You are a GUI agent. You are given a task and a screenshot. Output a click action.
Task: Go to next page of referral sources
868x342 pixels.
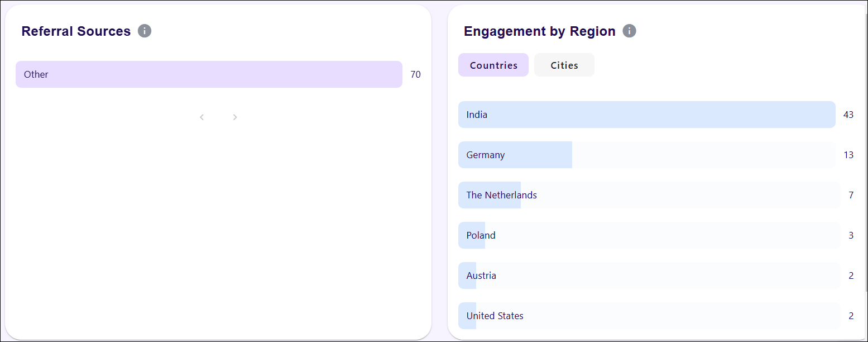pyautogui.click(x=235, y=117)
